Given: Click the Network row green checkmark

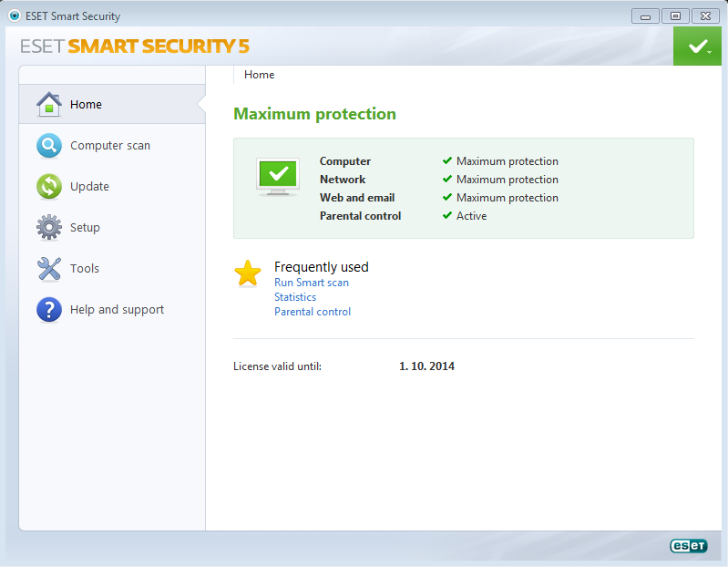Looking at the screenshot, I should click(447, 179).
